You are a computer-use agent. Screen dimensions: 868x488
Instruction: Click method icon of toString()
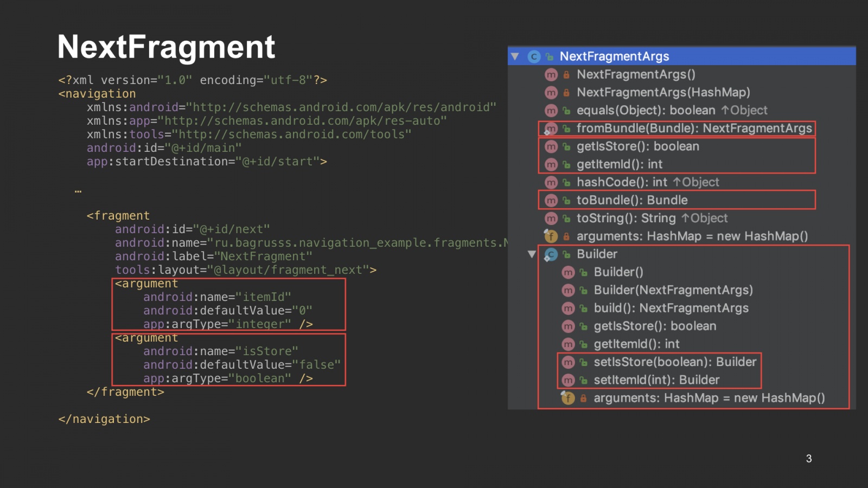click(x=551, y=219)
